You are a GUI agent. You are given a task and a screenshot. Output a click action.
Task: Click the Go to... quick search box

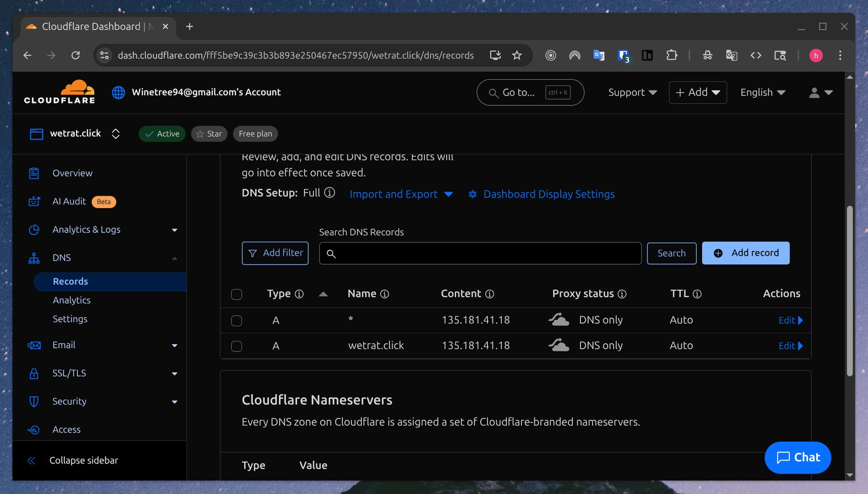[x=530, y=92]
